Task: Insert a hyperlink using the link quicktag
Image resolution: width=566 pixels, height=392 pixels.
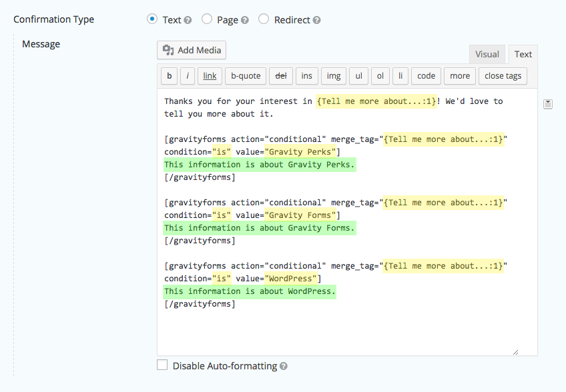Action: click(209, 76)
